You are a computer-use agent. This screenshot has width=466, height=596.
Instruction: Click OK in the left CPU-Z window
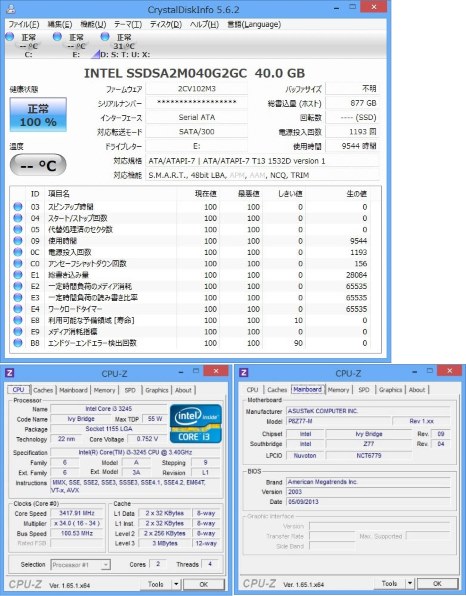coord(204,584)
